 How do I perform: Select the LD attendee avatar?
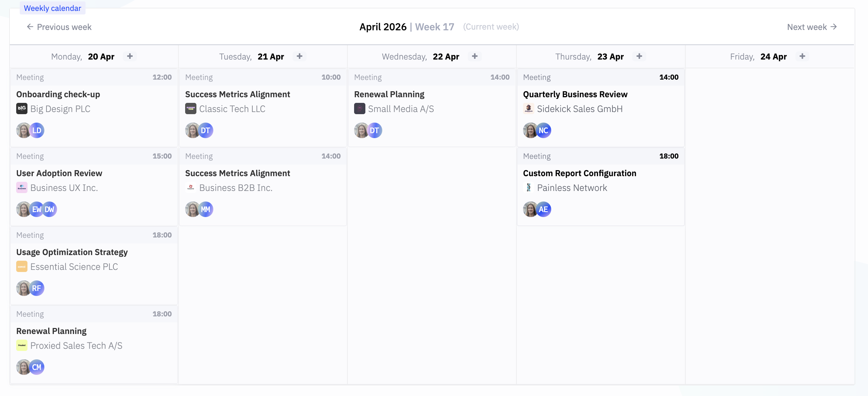[37, 130]
